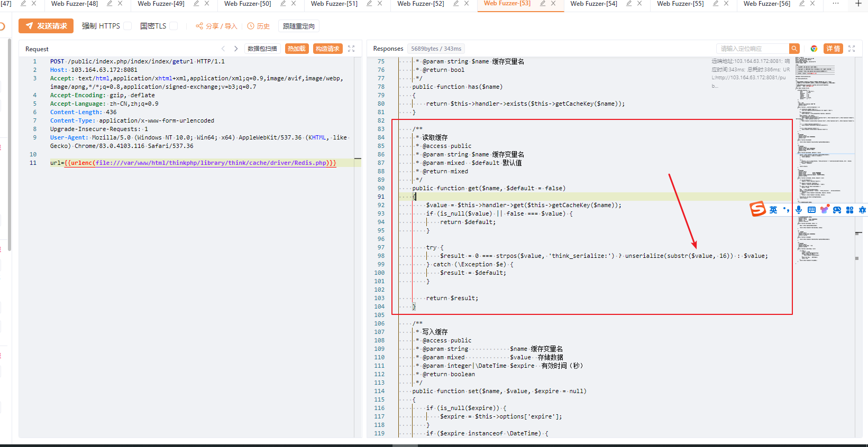Click the 构造请求 build request button
The height and width of the screenshot is (447, 868).
(327, 49)
